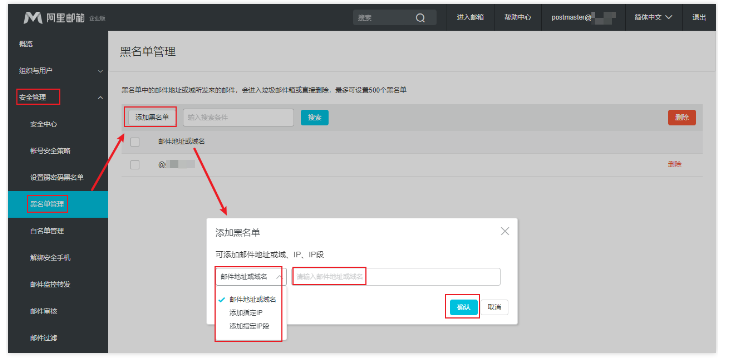Open 帮助中心 in the top bar
Viewport: 729px width, 360px height.
point(518,18)
